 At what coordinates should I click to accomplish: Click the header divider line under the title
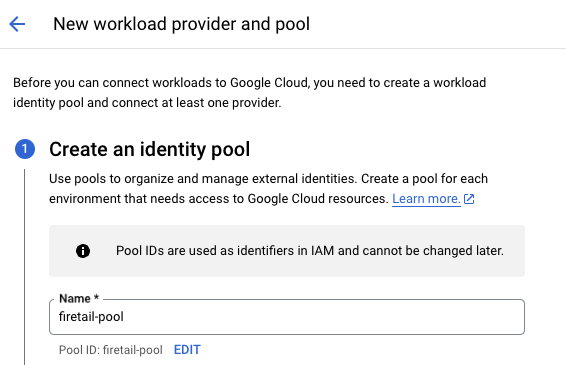click(x=283, y=48)
